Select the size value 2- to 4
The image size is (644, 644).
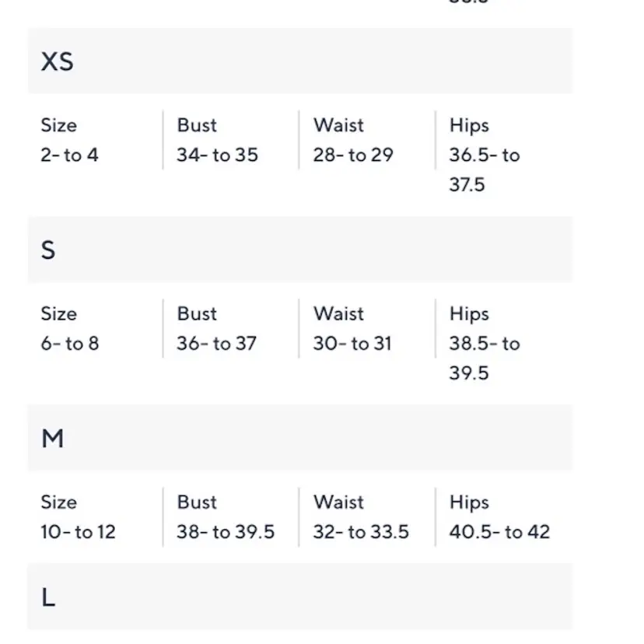pyautogui.click(x=70, y=155)
